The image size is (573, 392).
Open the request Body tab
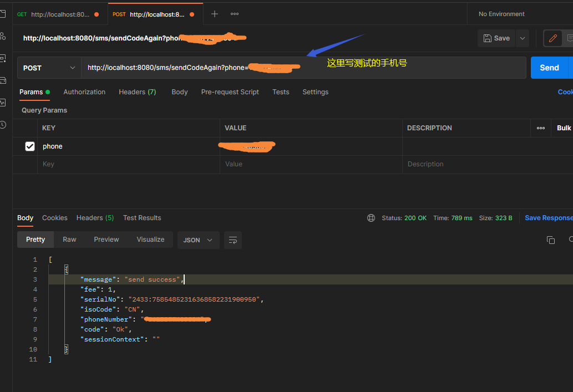point(179,92)
